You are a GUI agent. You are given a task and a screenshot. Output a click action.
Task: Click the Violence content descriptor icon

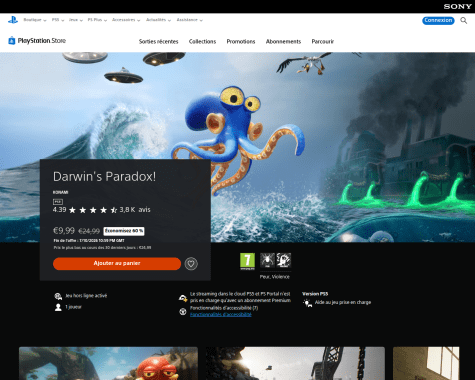point(284,260)
